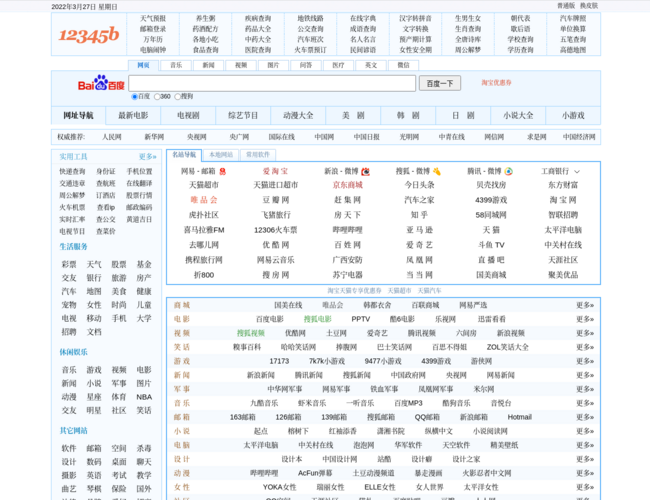The image size is (650, 500).
Task: Open 小游戏 in the navigation bar
Action: coord(573,116)
